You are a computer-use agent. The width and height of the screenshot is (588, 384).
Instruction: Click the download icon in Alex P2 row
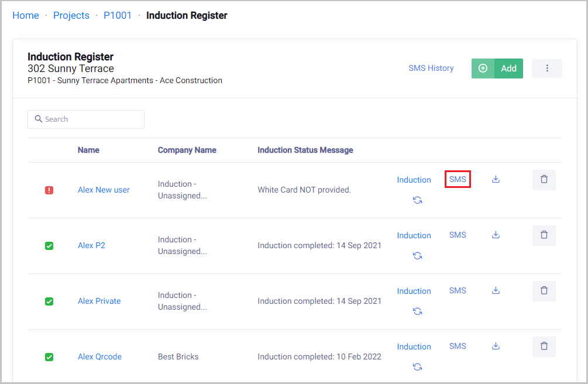coord(496,235)
